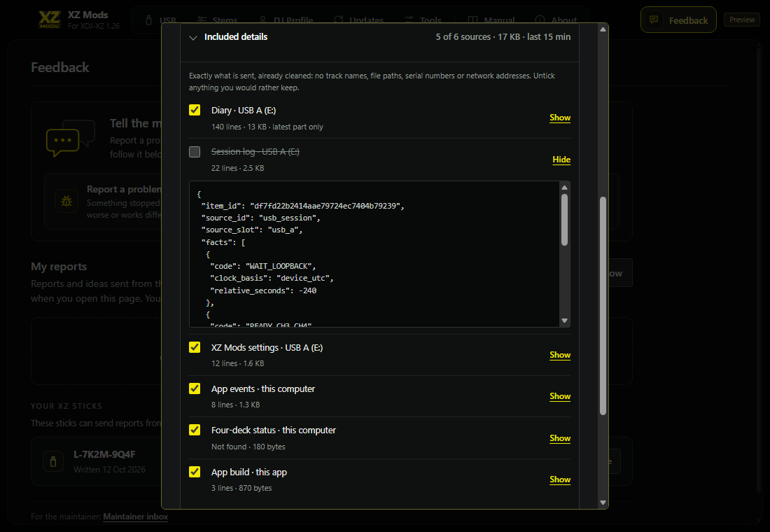Click the JSON preview scroll up arrow

click(565, 188)
